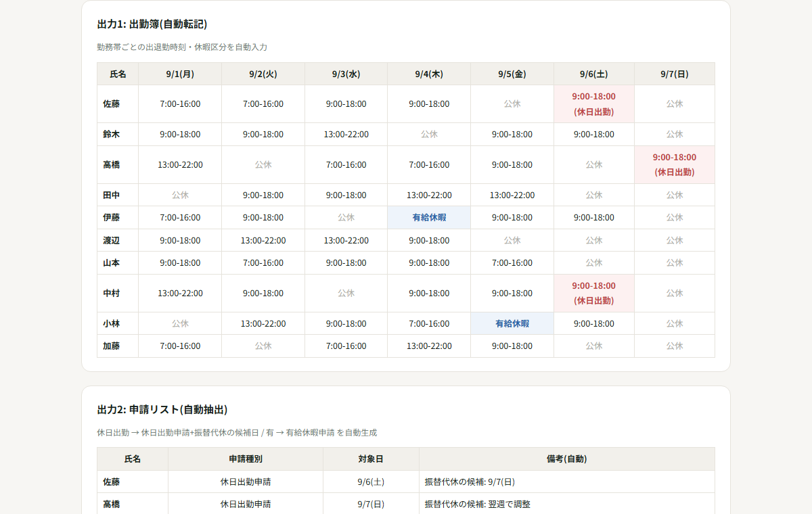Screen dimensions: 812x514
Task: Click the 加藤 name cell
Action: click(x=118, y=346)
